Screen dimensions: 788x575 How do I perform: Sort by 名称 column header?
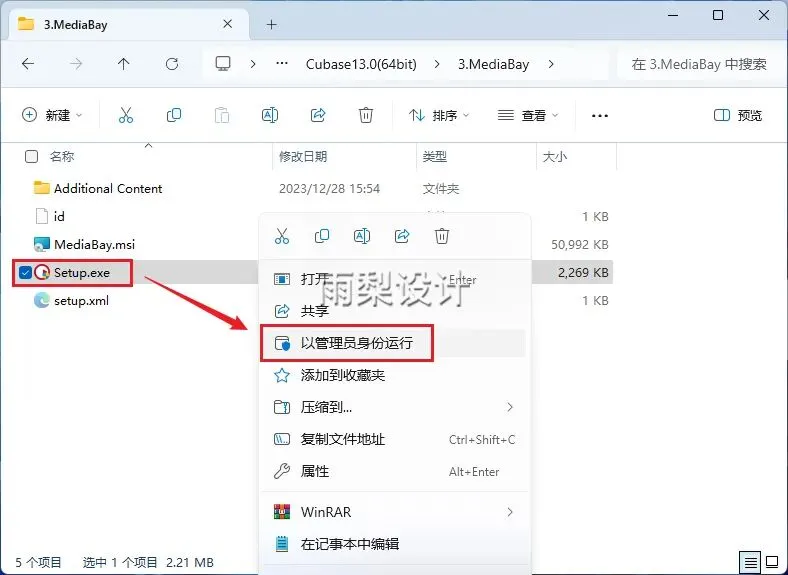coord(62,157)
